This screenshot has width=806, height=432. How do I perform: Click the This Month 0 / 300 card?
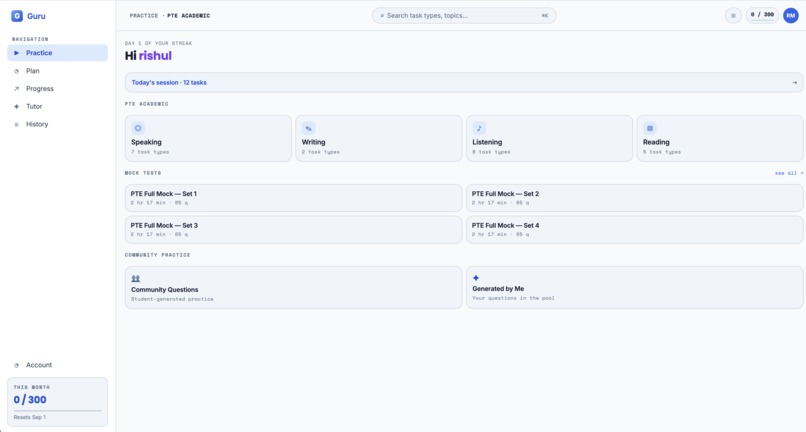(x=58, y=402)
